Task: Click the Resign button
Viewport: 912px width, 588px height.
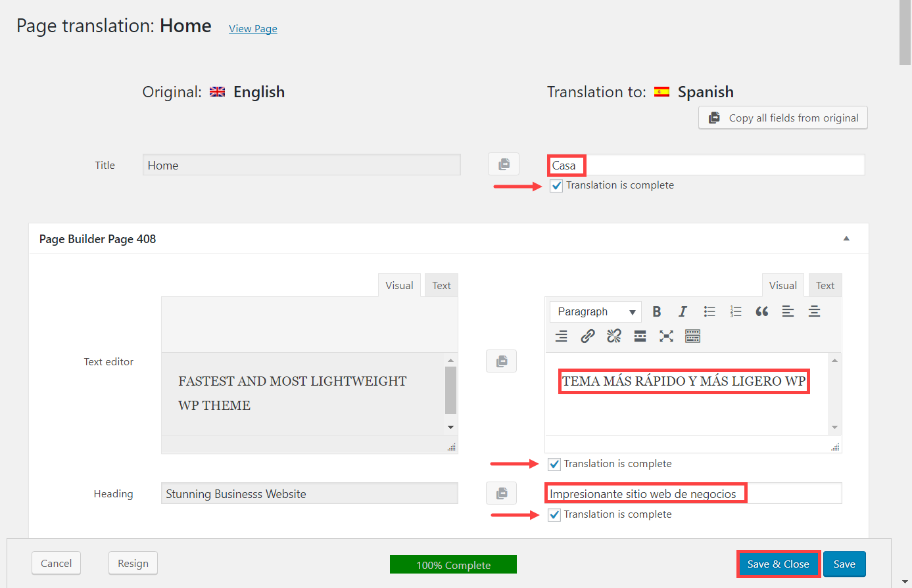Action: (133, 563)
